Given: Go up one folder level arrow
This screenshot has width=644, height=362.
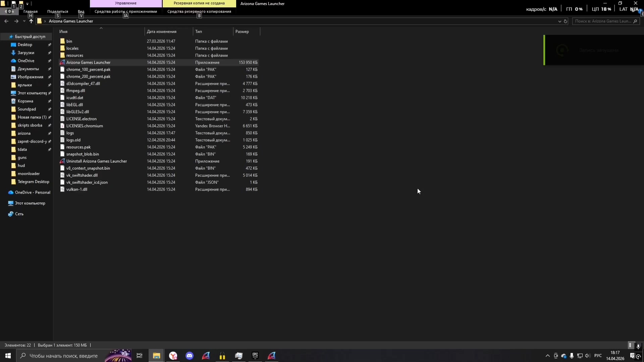Looking at the screenshot, I should coord(31,21).
